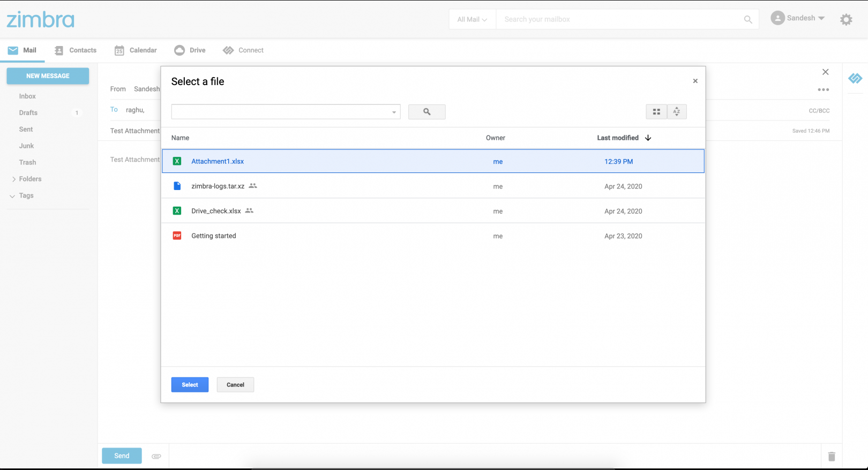Select the Getting started file name

click(x=214, y=236)
